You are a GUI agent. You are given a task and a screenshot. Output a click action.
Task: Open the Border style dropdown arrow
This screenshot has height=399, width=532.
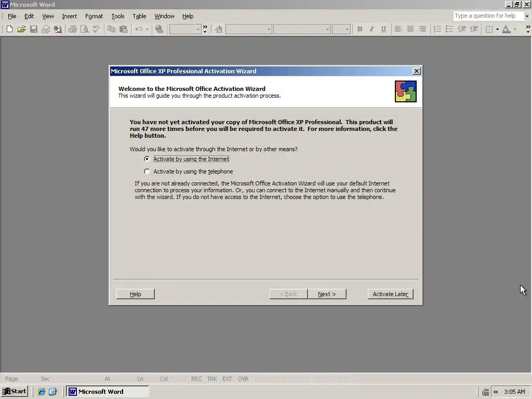[x=497, y=29]
